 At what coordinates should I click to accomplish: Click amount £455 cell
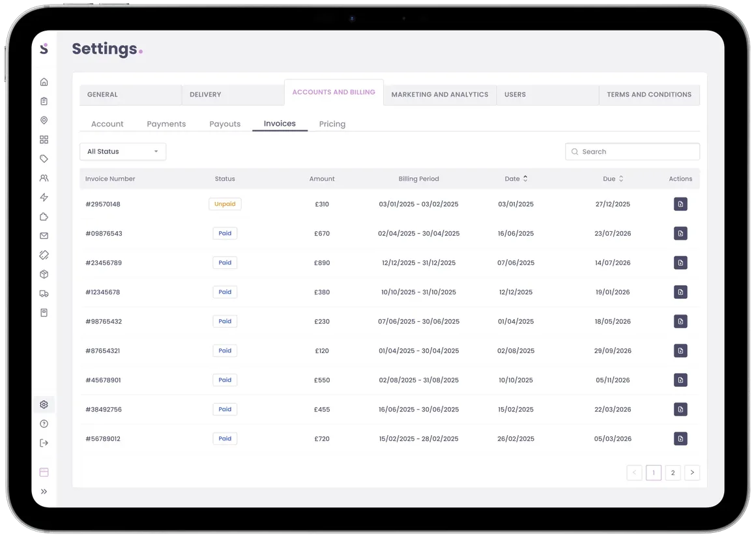[322, 410]
